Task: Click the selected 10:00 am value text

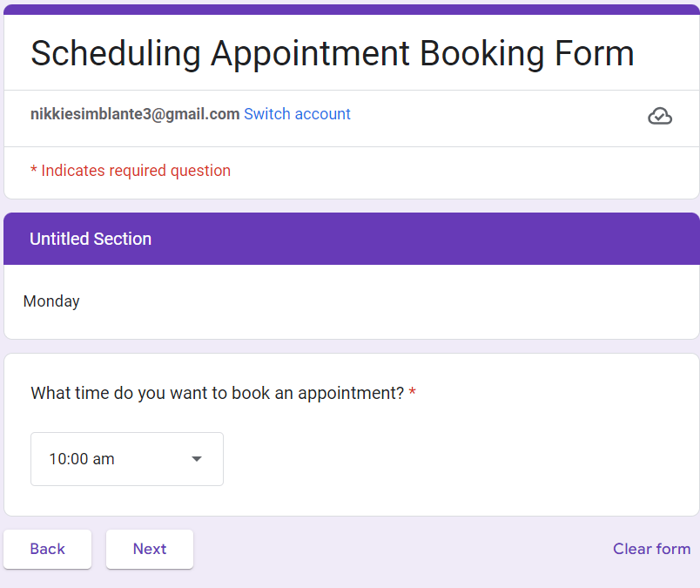Action: (82, 459)
